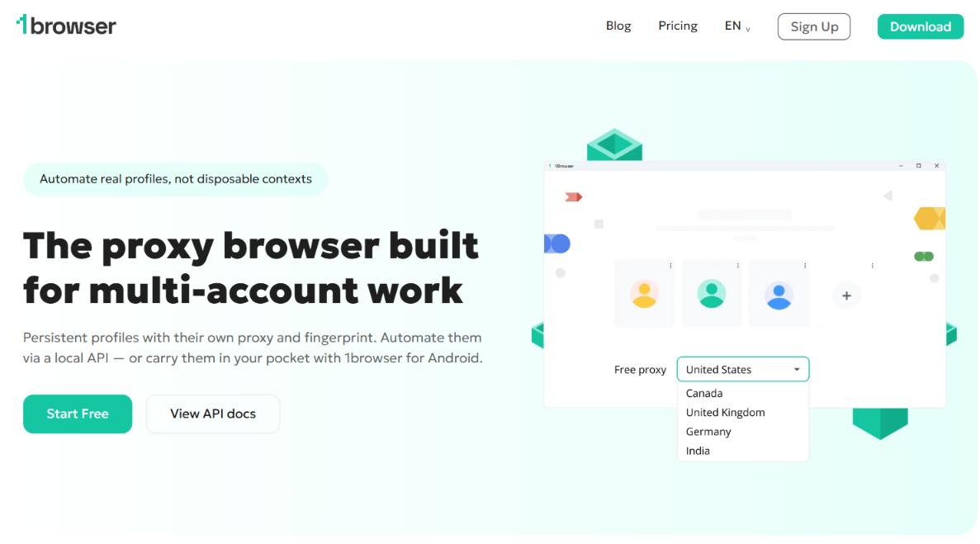
Task: Click the 'Persistent profiles' description paragraph
Action: [x=253, y=348]
